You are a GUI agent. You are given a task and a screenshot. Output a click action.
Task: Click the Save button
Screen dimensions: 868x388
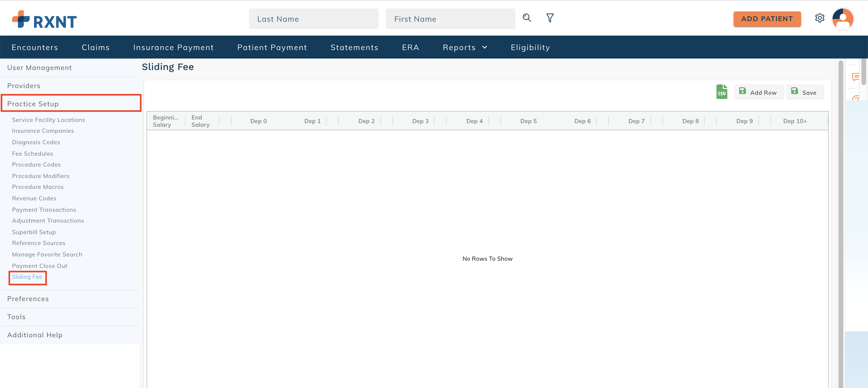click(805, 92)
